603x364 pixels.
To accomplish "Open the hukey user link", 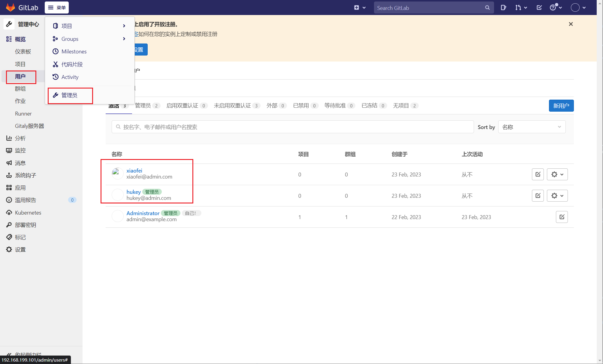I will (134, 192).
